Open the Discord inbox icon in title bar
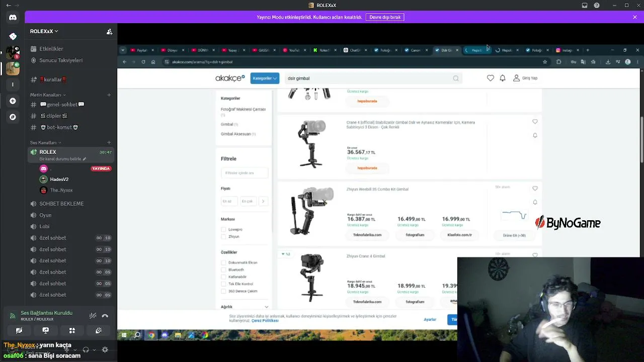This screenshot has height=362, width=644. (x=585, y=6)
